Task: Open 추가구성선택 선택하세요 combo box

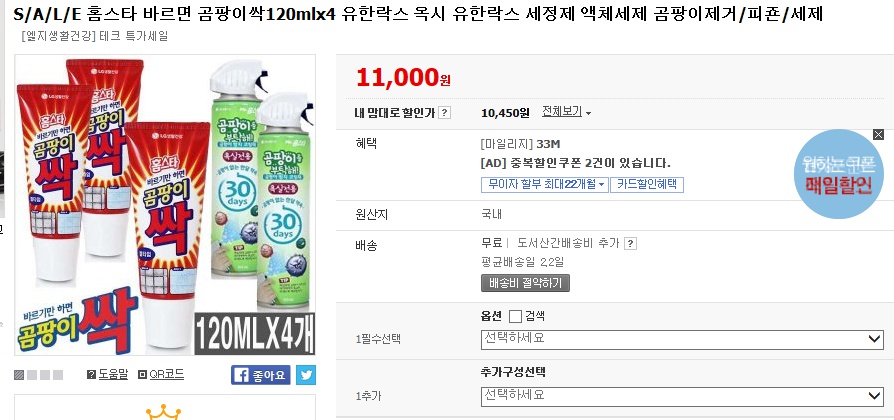Action: pyautogui.click(x=682, y=395)
